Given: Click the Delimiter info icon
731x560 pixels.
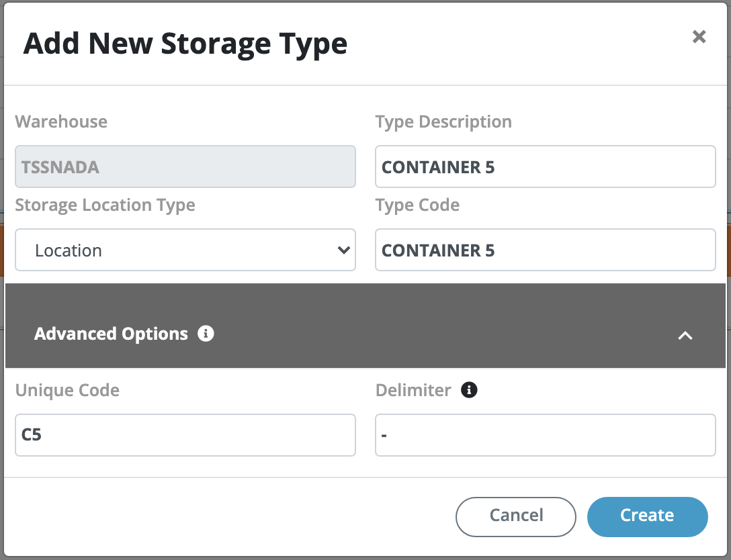Looking at the screenshot, I should tap(469, 389).
